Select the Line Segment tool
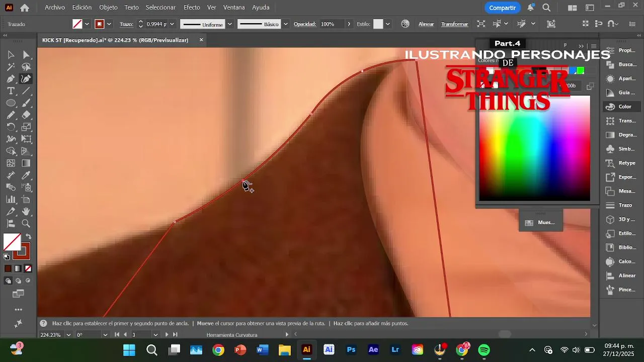 [x=26, y=91]
